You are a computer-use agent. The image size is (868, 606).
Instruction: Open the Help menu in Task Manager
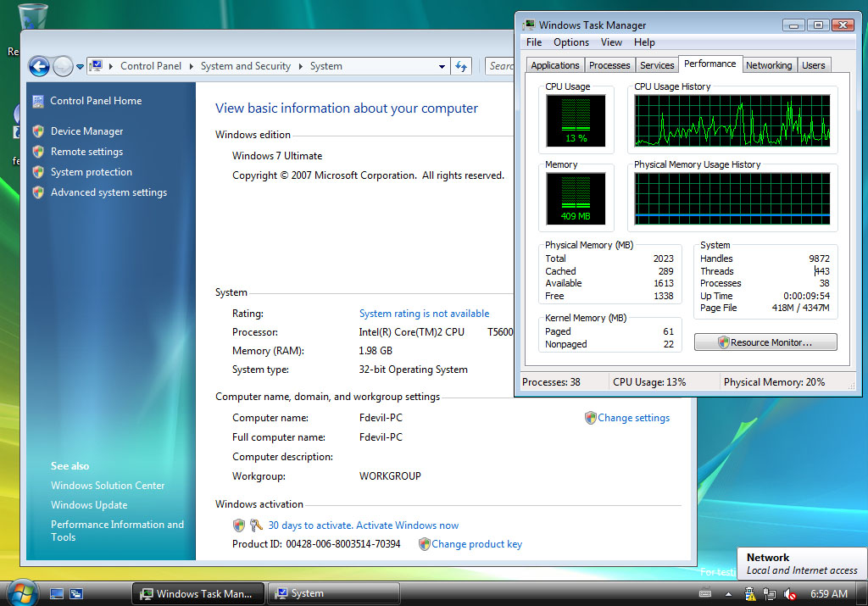[644, 42]
